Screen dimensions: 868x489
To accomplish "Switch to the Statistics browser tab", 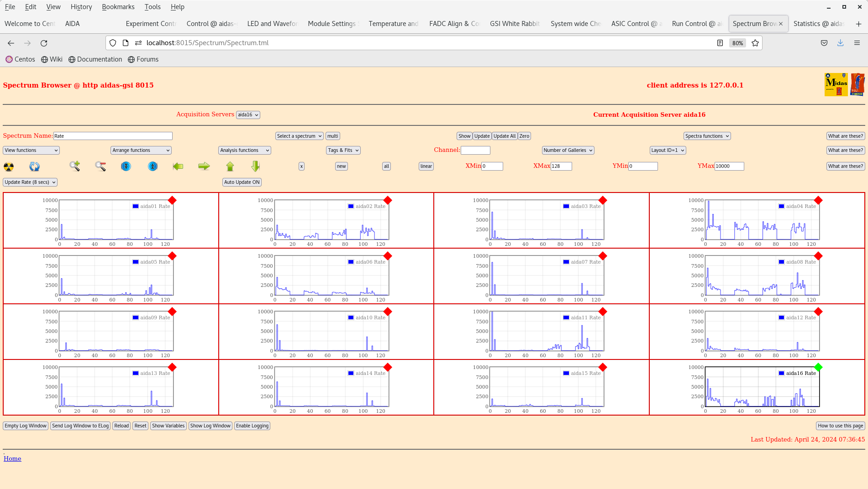I will (818, 24).
